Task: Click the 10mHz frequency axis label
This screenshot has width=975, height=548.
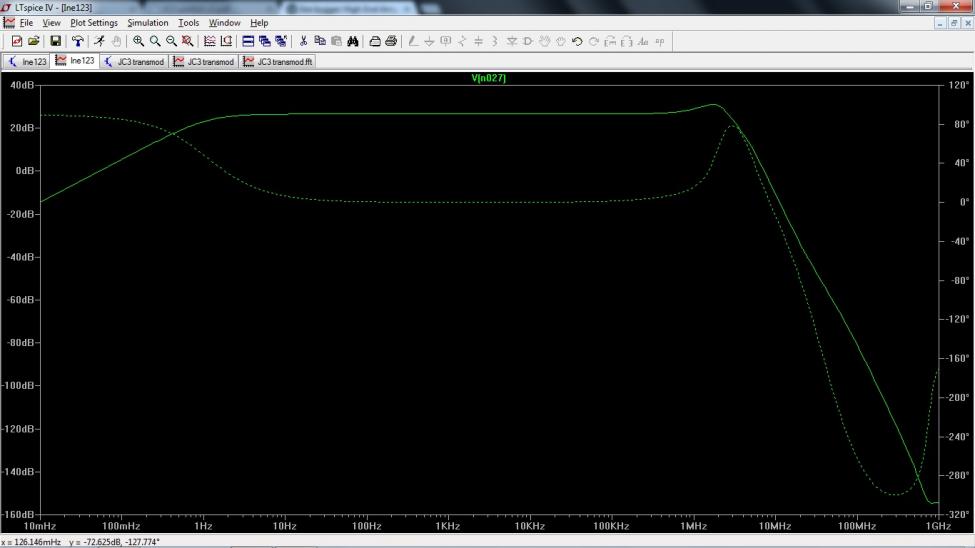Action: pyautogui.click(x=40, y=526)
